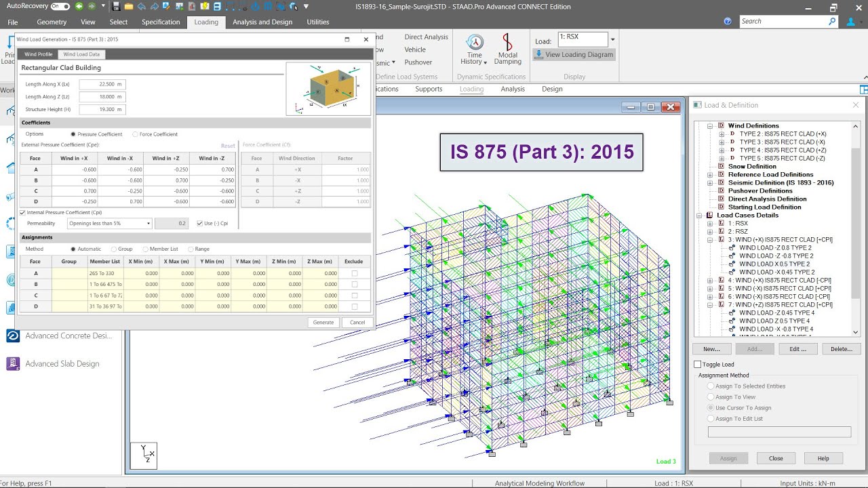The width and height of the screenshot is (868, 488).
Task: Open the Analysis page tab
Action: pyautogui.click(x=513, y=89)
